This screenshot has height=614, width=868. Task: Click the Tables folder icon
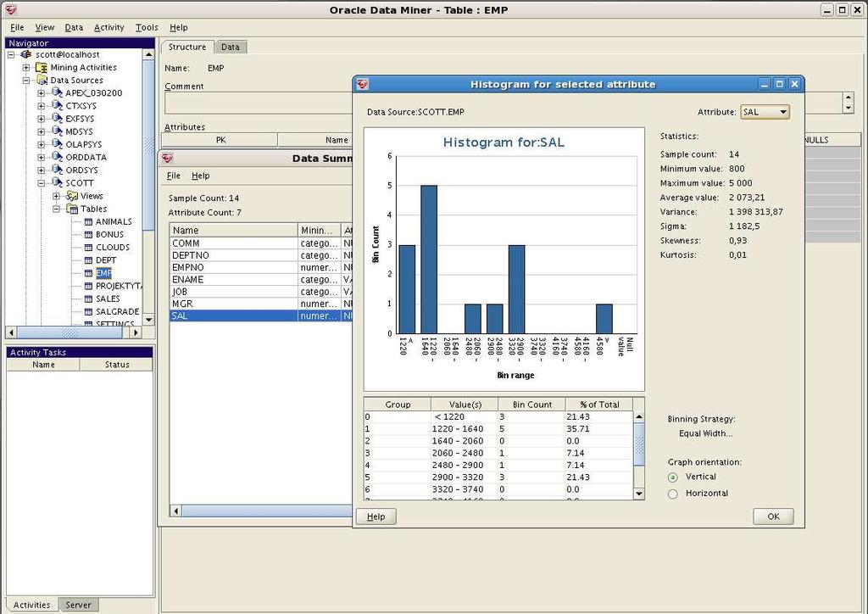72,209
